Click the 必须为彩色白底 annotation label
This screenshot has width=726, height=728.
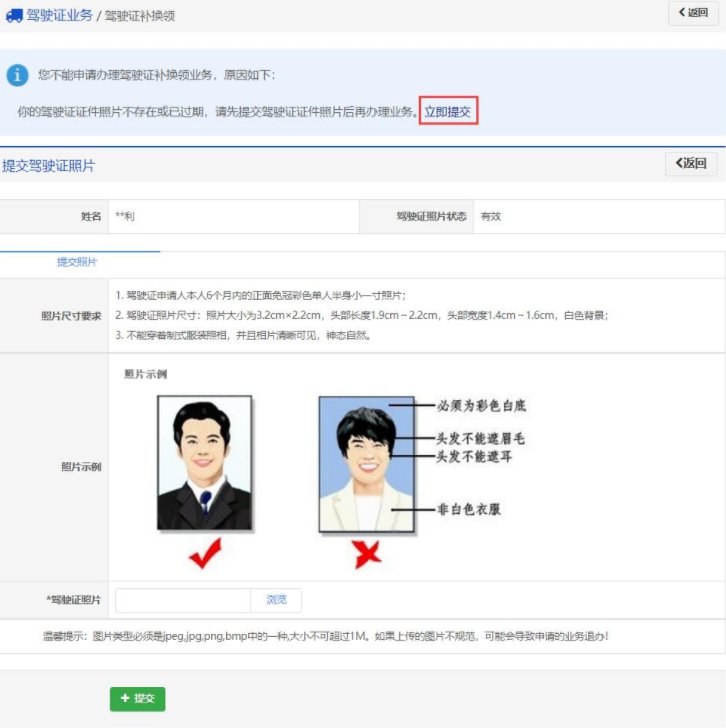click(481, 406)
